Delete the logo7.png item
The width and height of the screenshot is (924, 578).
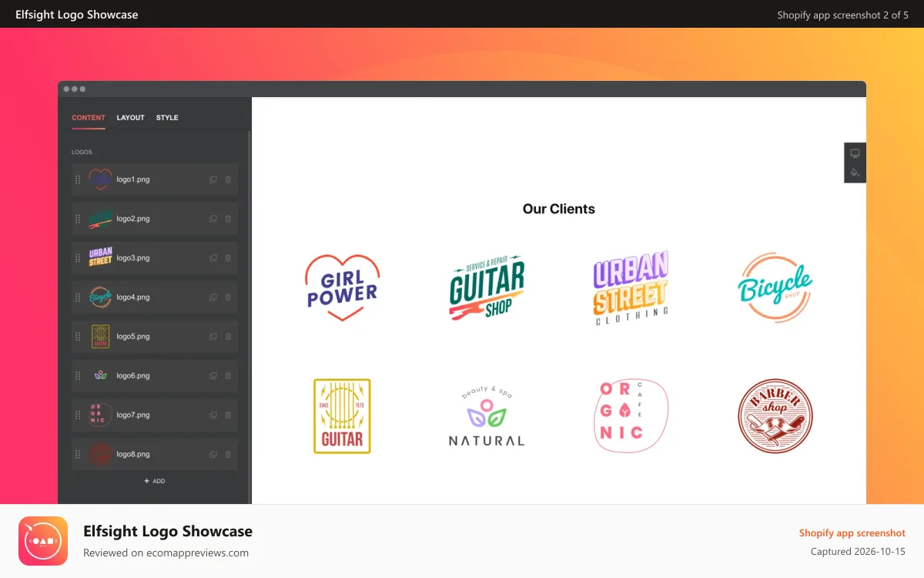[x=228, y=415]
